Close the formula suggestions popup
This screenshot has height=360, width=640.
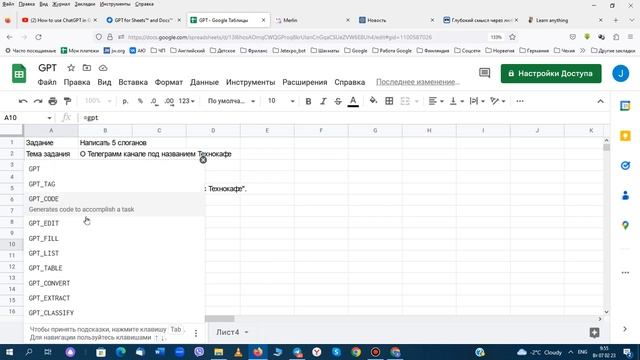tap(203, 160)
